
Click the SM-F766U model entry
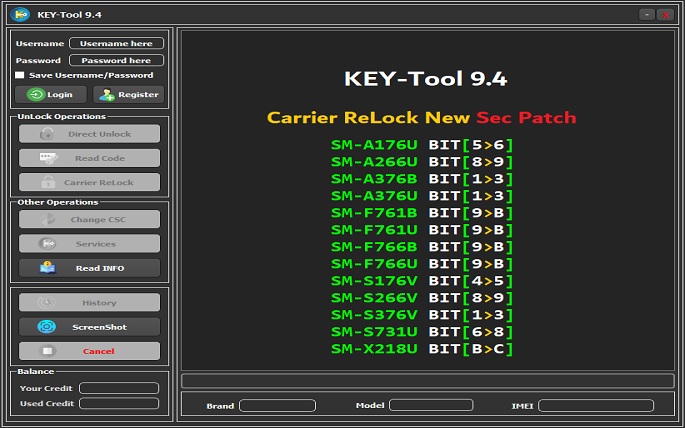374,264
